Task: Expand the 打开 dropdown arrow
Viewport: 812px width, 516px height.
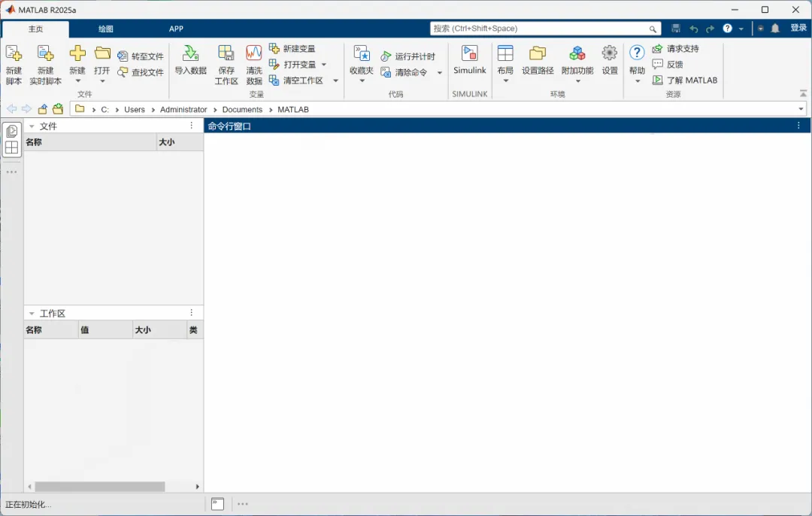Action: 102,81
